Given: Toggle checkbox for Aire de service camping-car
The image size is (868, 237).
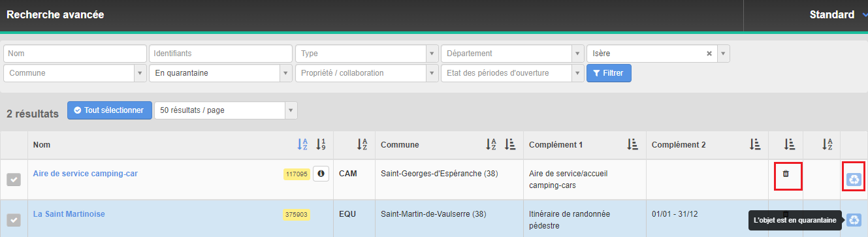Looking at the screenshot, I should [x=14, y=180].
